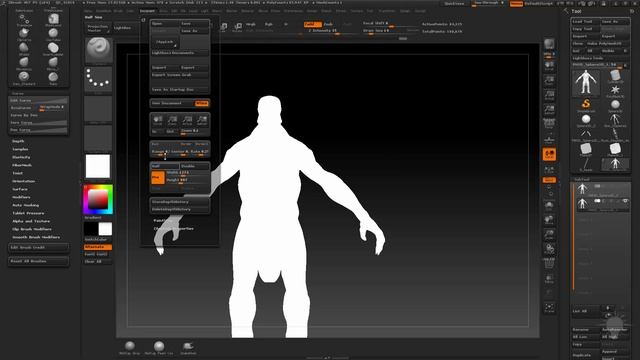Open the Render menu
This screenshot has height=360, width=640.
pos(312,11)
